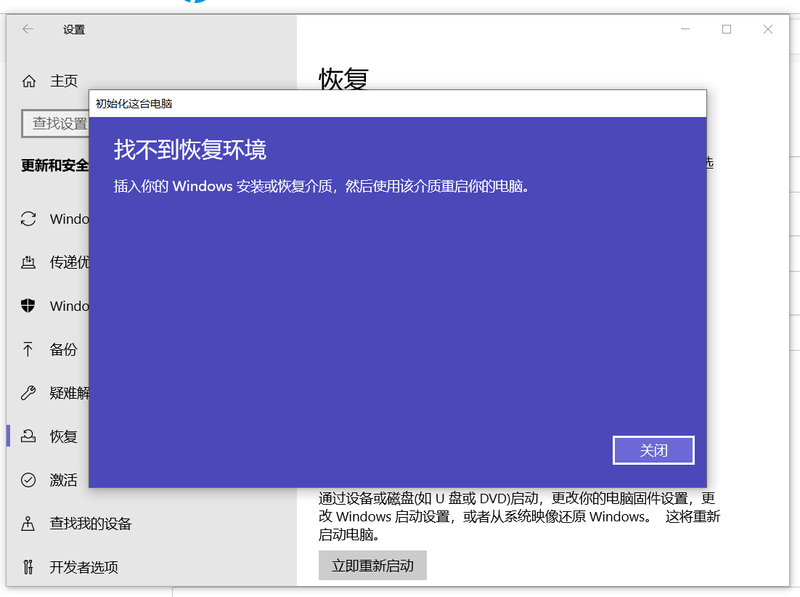Click the 设置 window title text
The image size is (800, 597).
(74, 30)
